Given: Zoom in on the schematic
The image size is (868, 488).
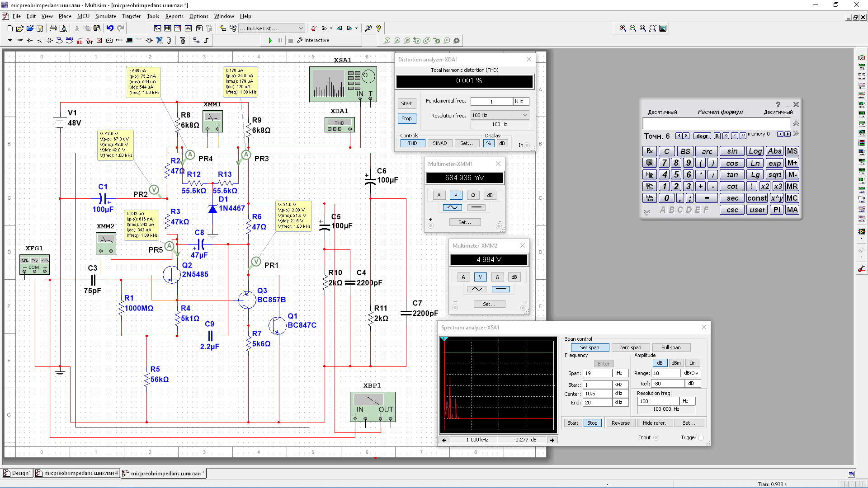Looking at the screenshot, I should tap(623, 28).
